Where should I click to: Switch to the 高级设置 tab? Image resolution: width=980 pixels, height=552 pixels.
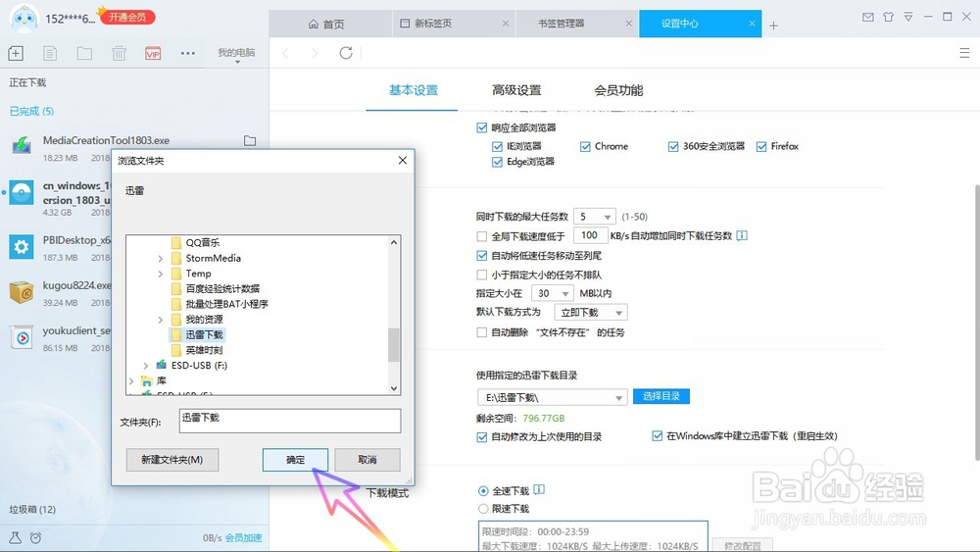[x=516, y=90]
